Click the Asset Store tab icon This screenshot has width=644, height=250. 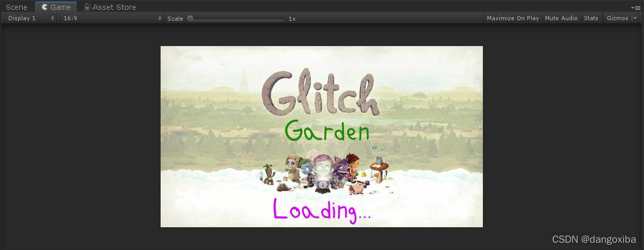[87, 7]
